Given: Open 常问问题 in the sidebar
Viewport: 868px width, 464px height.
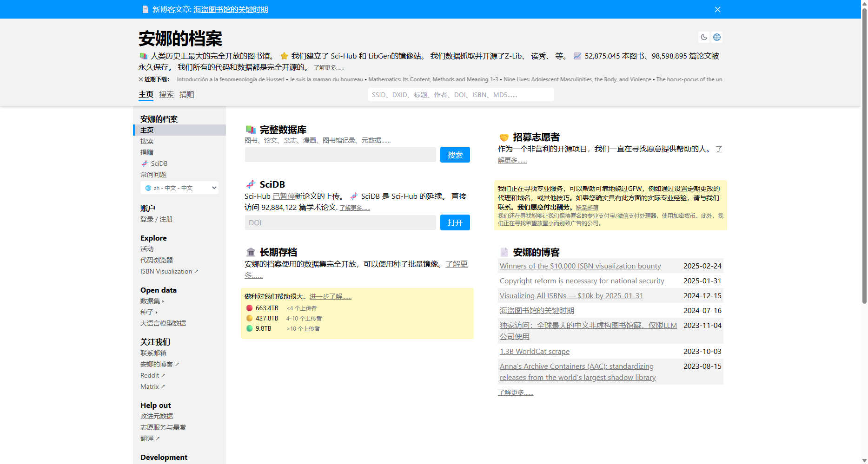Looking at the screenshot, I should coord(153,175).
